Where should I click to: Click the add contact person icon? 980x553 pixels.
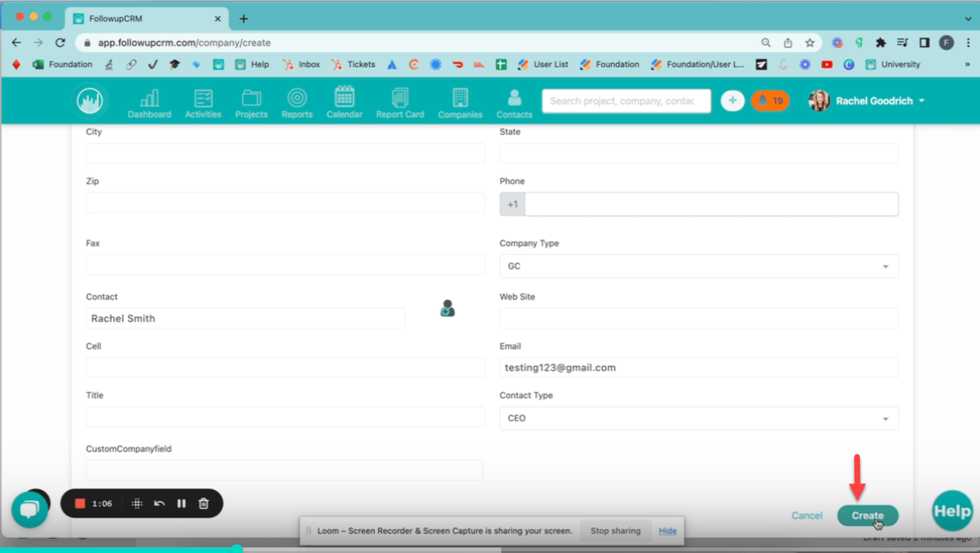(447, 309)
